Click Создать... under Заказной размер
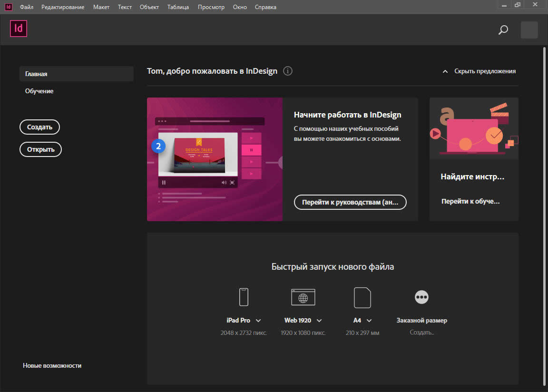The image size is (548, 392). (x=422, y=332)
